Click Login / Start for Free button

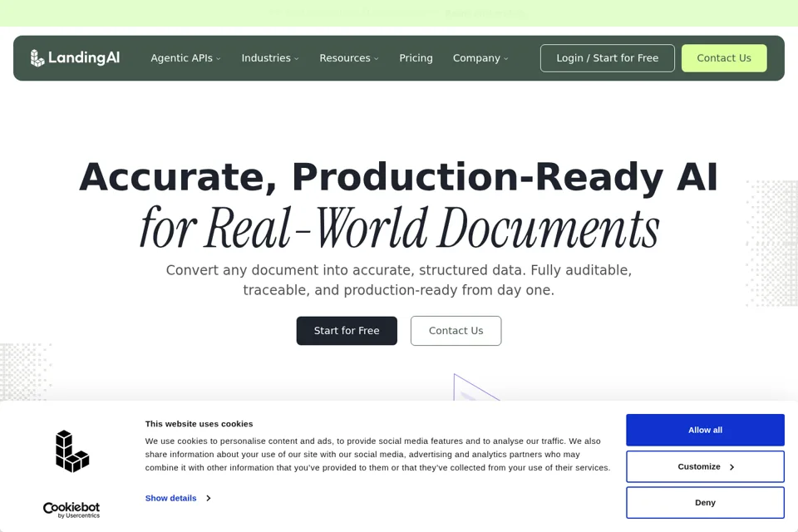tap(607, 58)
